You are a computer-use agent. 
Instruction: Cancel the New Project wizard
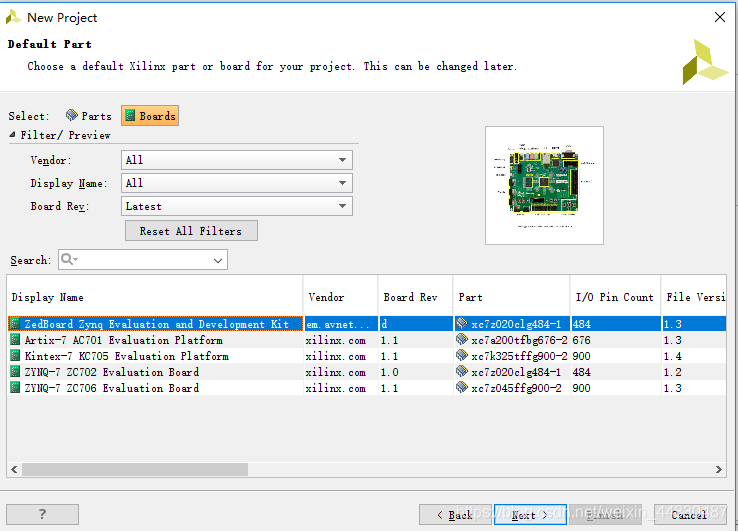tap(689, 515)
